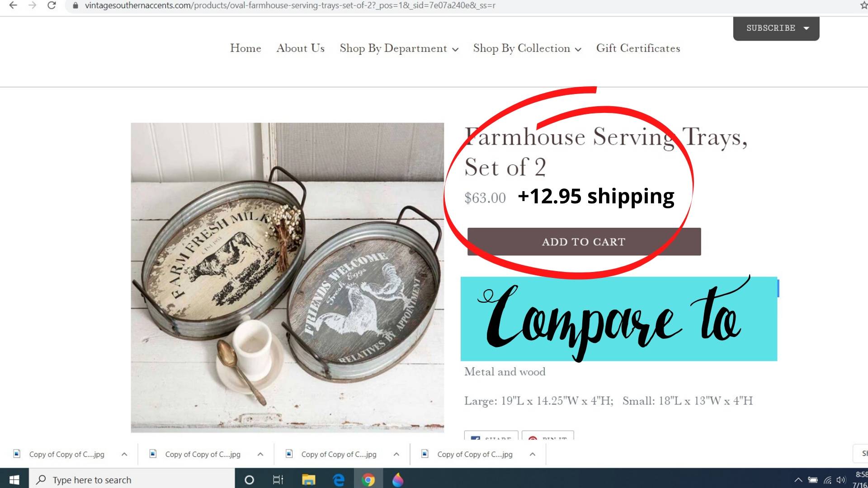Screen dimensions: 868x488
Task: Open Microsoft Edge from taskbar
Action: coord(338,480)
